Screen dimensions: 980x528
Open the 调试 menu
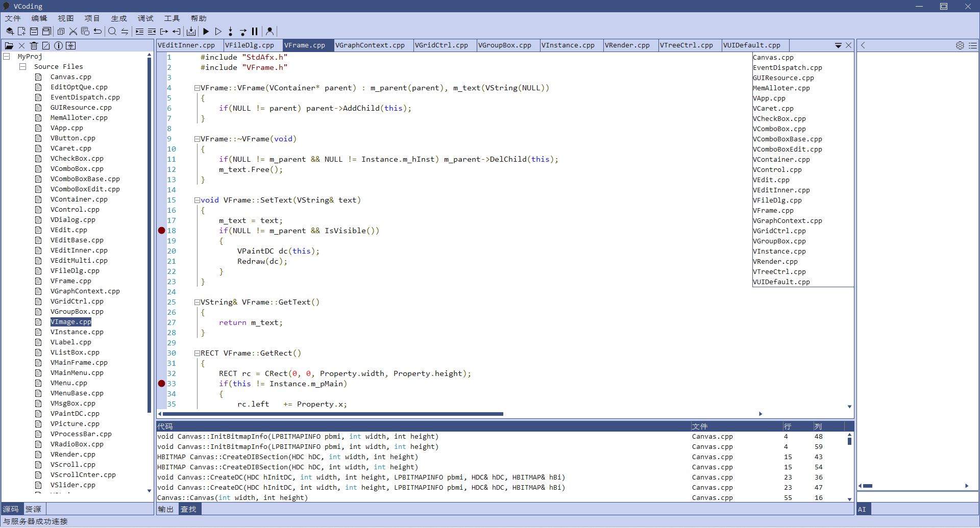click(x=145, y=18)
